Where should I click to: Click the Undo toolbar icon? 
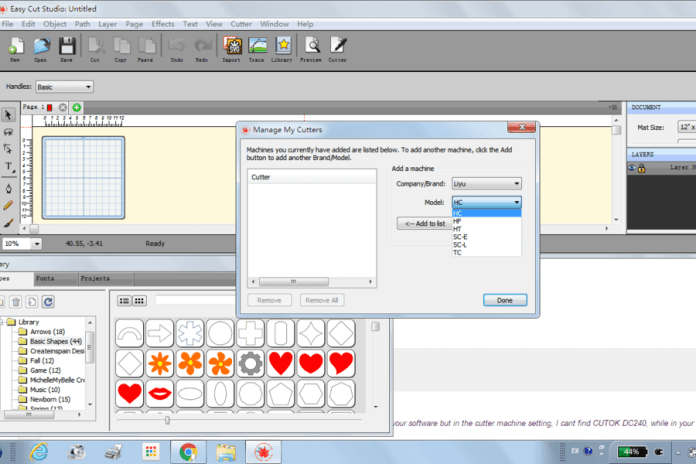point(177,49)
